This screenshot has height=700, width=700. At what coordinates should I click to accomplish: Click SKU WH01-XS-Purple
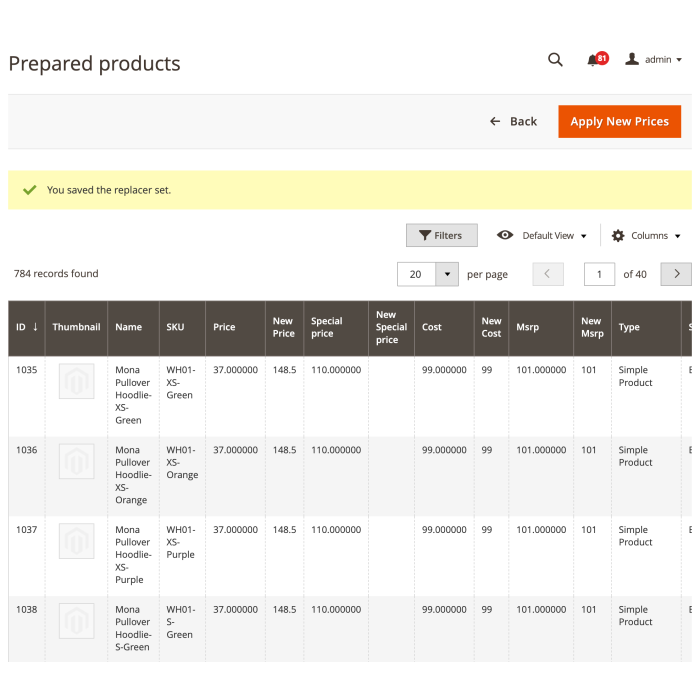181,542
